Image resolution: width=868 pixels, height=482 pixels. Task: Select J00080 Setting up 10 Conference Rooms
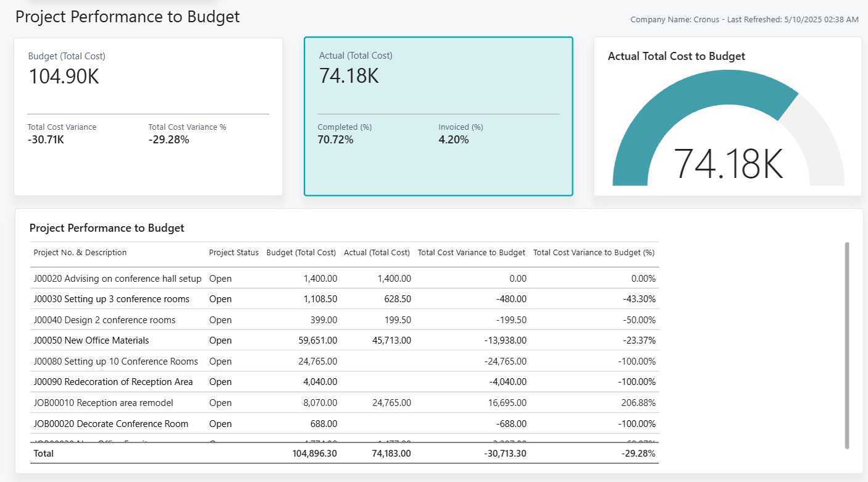tap(115, 361)
